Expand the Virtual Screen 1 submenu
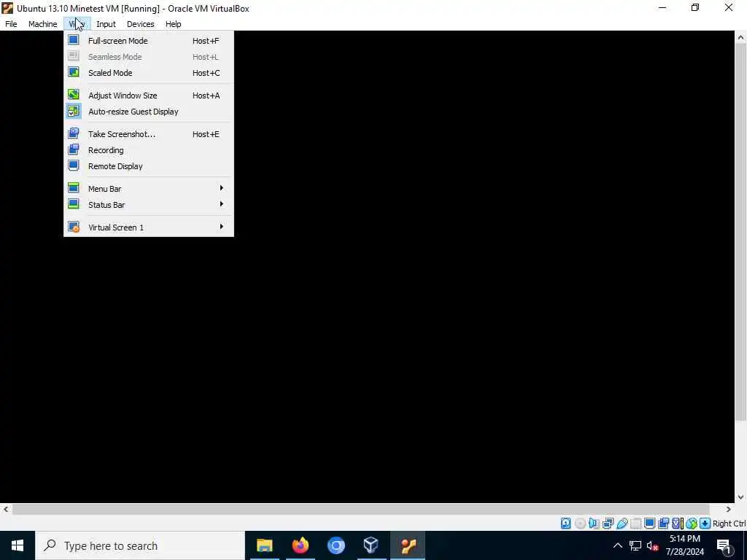Image resolution: width=747 pixels, height=560 pixels. tap(149, 227)
